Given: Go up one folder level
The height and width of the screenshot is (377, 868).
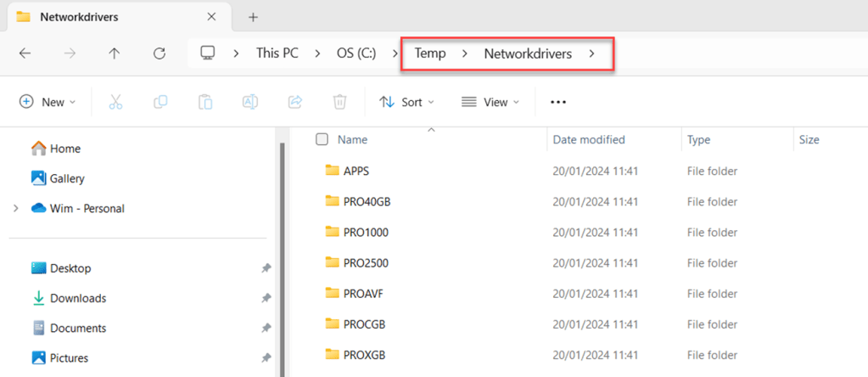Looking at the screenshot, I should click(x=115, y=53).
